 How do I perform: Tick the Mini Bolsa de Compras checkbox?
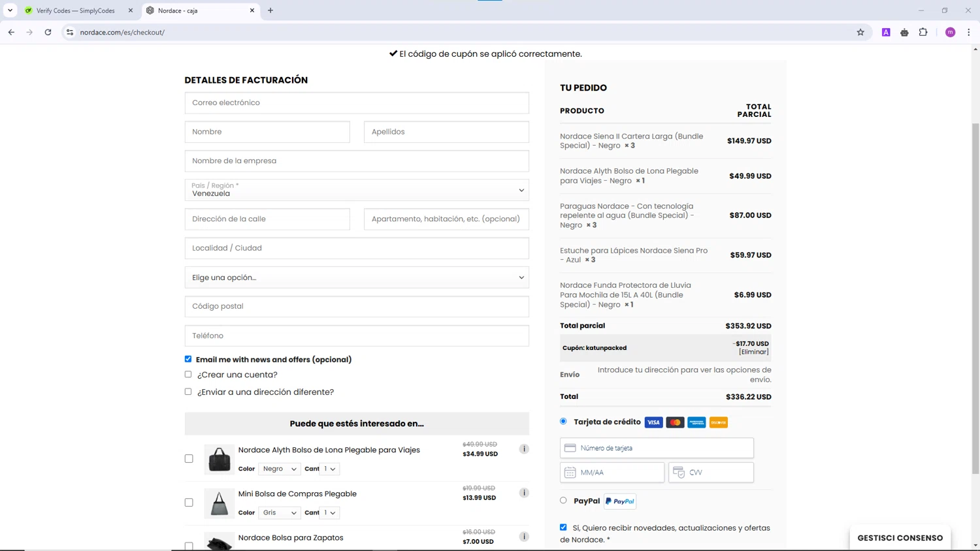point(189,502)
